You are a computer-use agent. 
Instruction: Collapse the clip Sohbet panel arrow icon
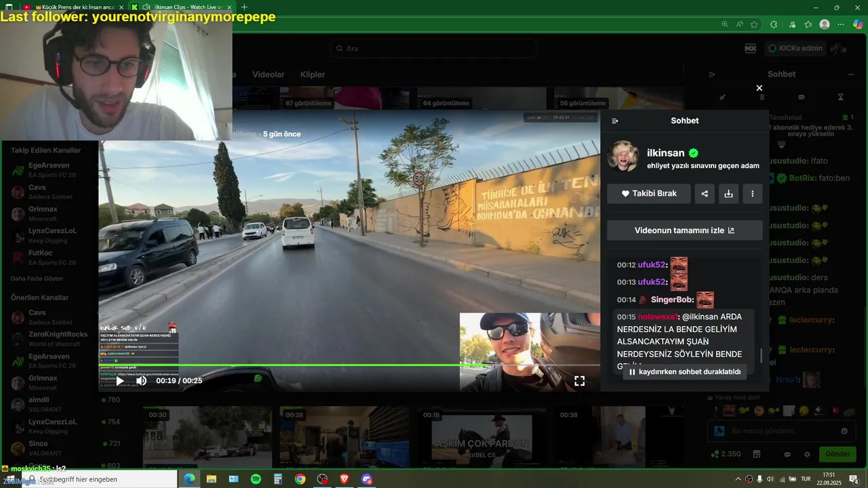point(615,121)
